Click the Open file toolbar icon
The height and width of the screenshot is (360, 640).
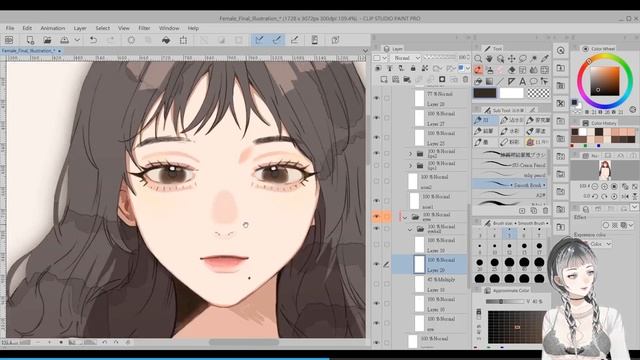(47, 40)
